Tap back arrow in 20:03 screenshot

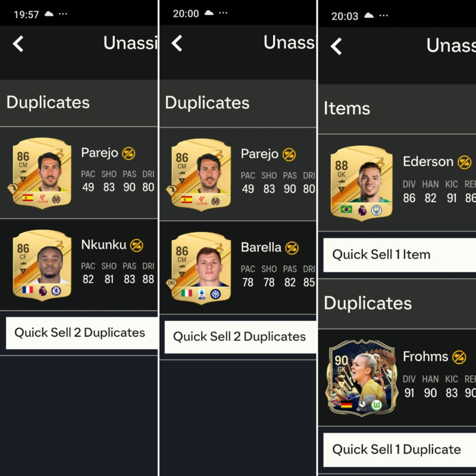click(336, 46)
